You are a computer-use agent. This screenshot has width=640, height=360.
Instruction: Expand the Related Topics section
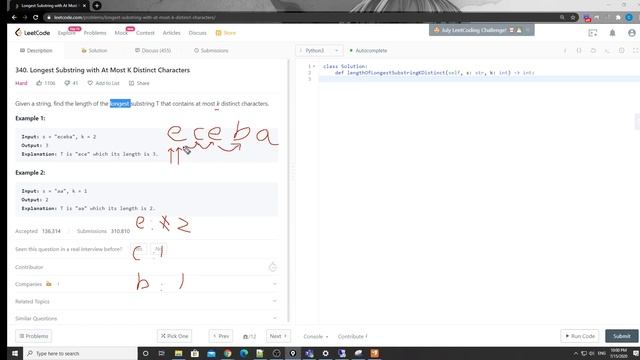[146, 301]
